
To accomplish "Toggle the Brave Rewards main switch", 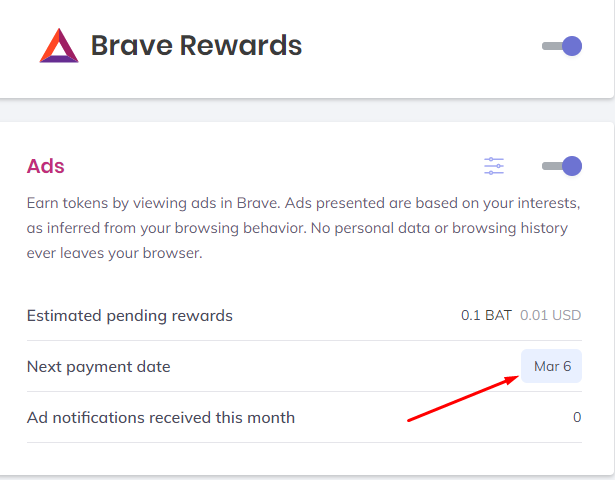I will click(x=561, y=46).
